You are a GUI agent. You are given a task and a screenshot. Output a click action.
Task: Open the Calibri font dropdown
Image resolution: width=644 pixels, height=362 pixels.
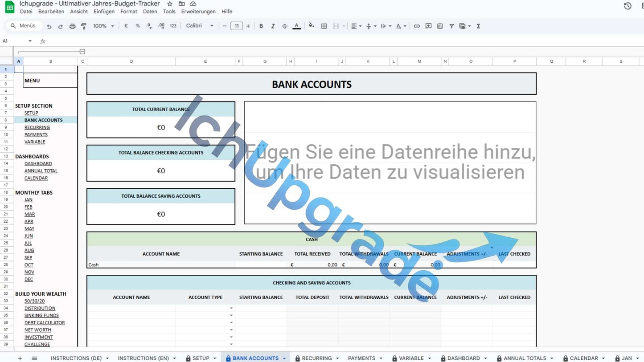(199, 26)
